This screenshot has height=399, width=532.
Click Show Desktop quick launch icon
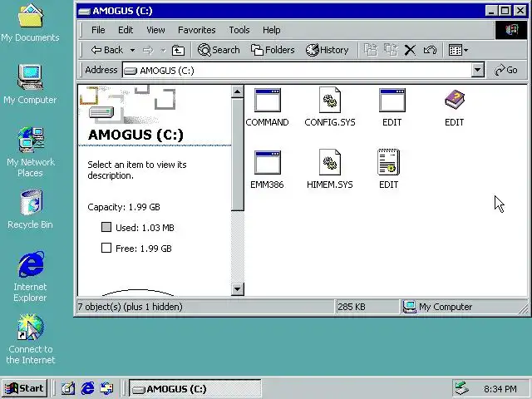click(x=68, y=388)
